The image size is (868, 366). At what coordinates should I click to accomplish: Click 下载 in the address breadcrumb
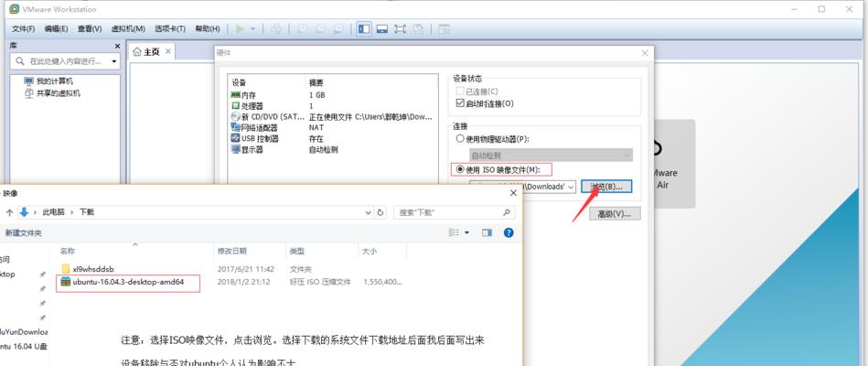coord(87,212)
